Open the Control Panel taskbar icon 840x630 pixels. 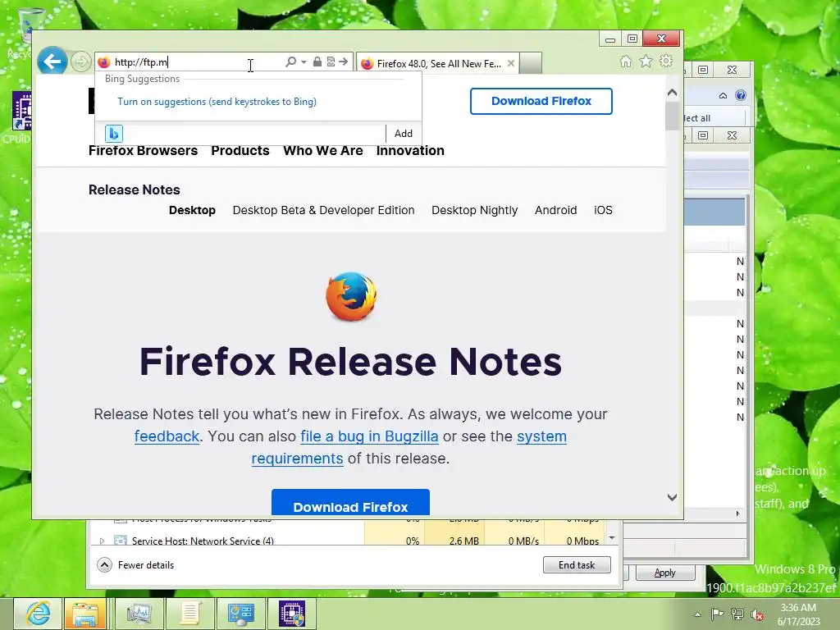pyautogui.click(x=240, y=614)
